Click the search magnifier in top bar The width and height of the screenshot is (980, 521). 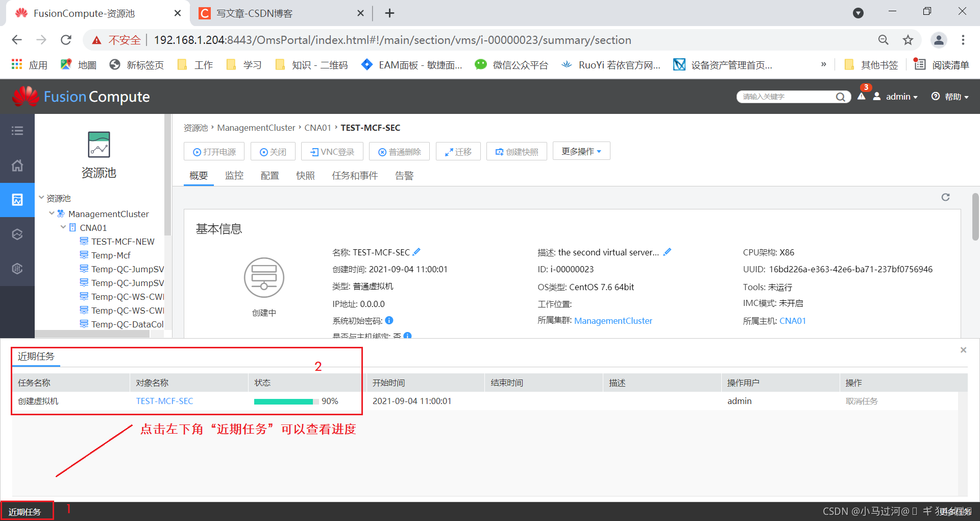point(840,97)
